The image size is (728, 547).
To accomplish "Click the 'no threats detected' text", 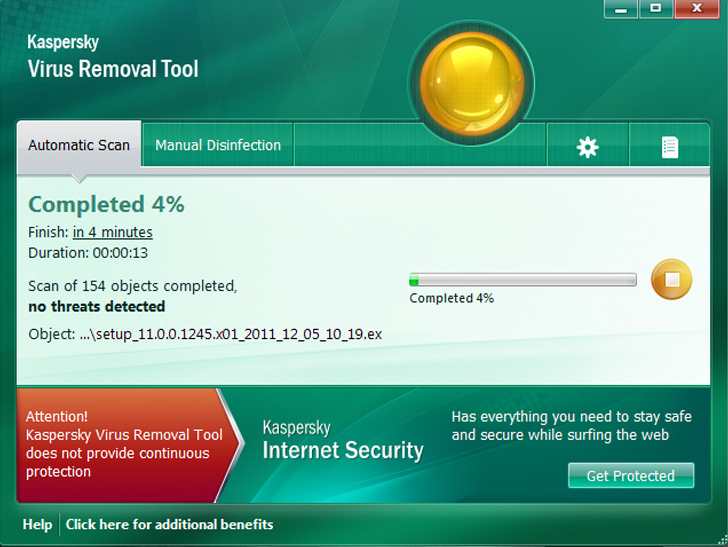I will click(x=97, y=306).
